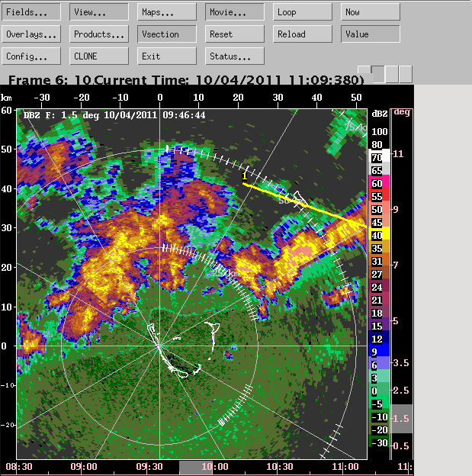Click the gray current-frame slider on the time axis
Viewport: 472px width, 476px height.
pos(195,468)
